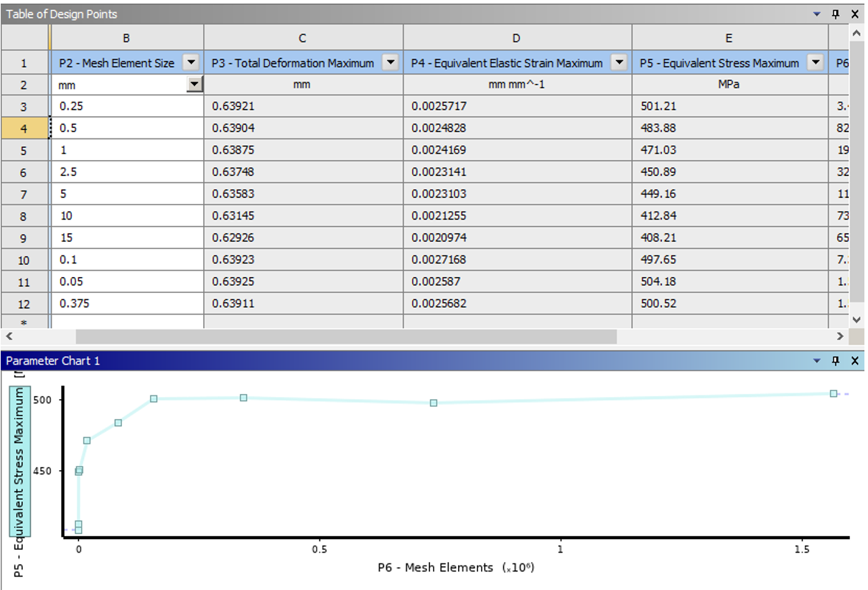
Task: Select the mesh size cell containing 0.5
Action: pyautogui.click(x=126, y=128)
